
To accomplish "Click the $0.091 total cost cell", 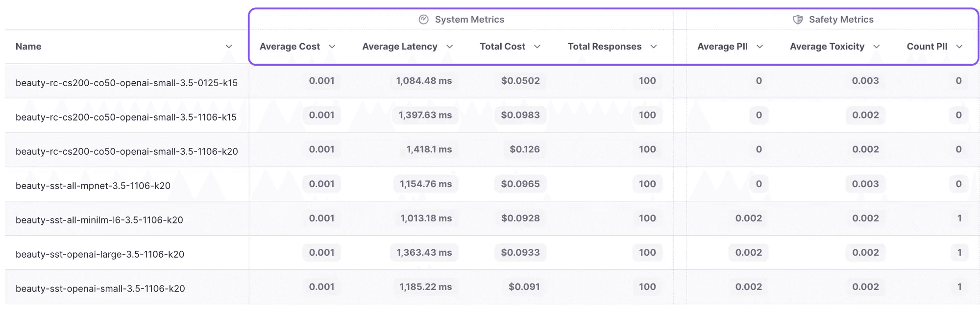I will [524, 287].
